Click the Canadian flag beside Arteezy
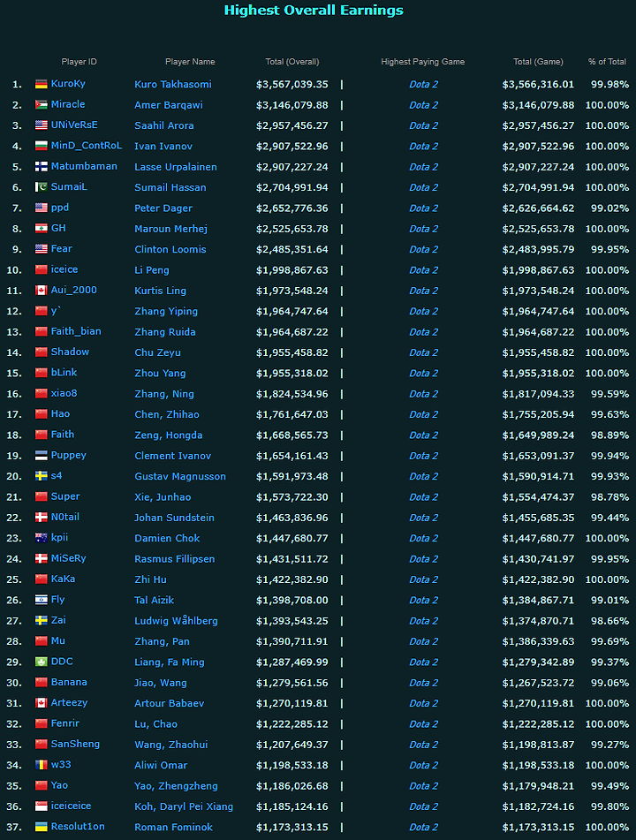This screenshot has height=840, width=636. [42, 703]
